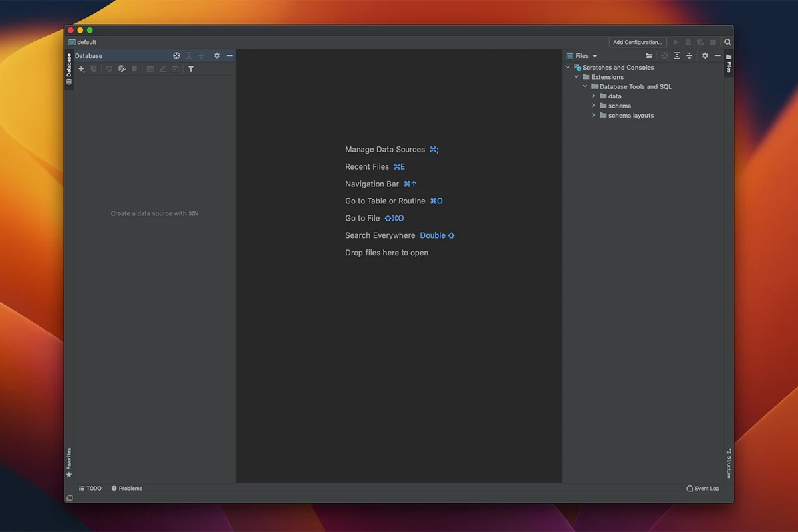Click the filter funnel icon in Database panel
The width and height of the screenshot is (798, 532).
point(191,69)
